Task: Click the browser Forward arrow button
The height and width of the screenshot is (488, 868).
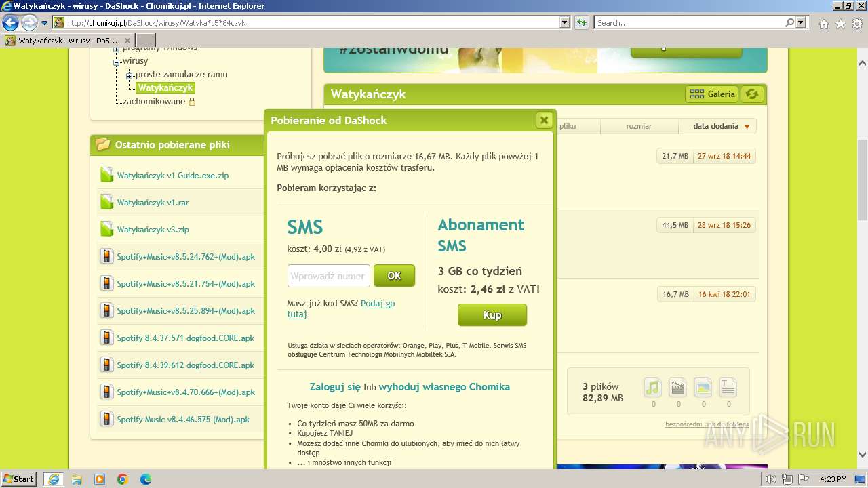Action: pos(29,22)
